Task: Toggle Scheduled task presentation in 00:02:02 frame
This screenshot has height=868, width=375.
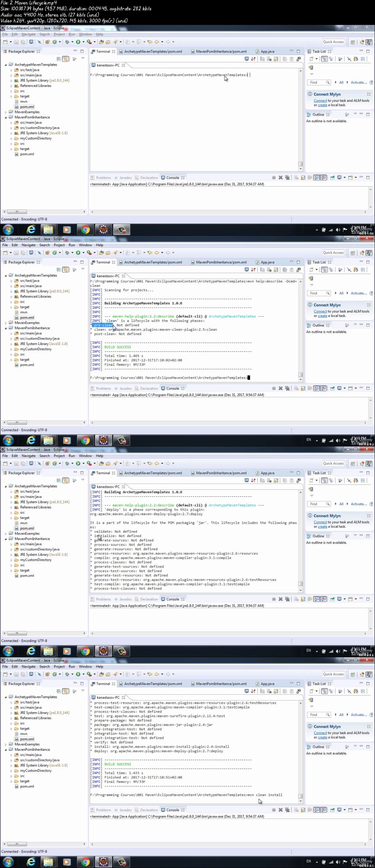Action: pos(331,269)
